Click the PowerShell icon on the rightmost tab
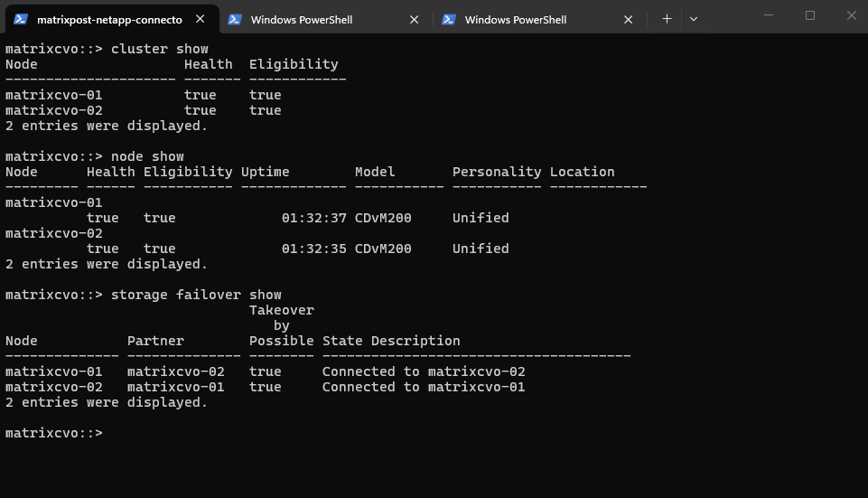Image resolution: width=868 pixels, height=498 pixels. [449, 19]
